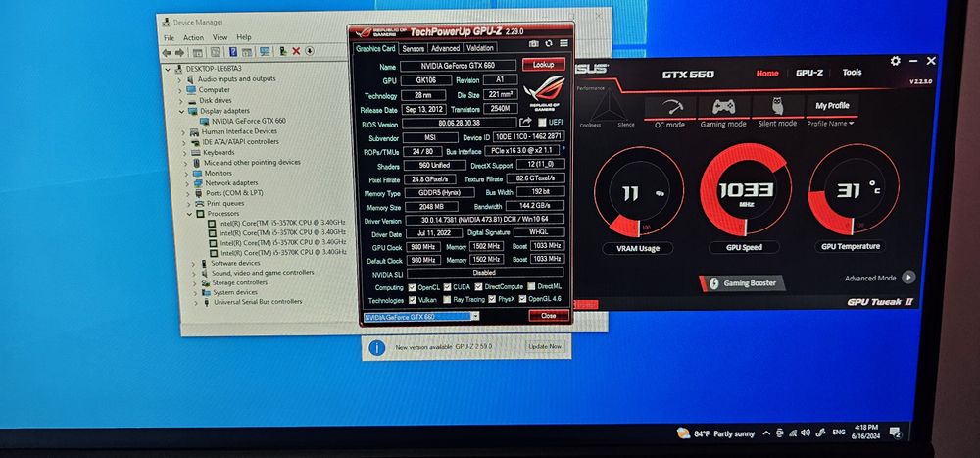
Task: Click the info icon in update notification
Action: [377, 347]
